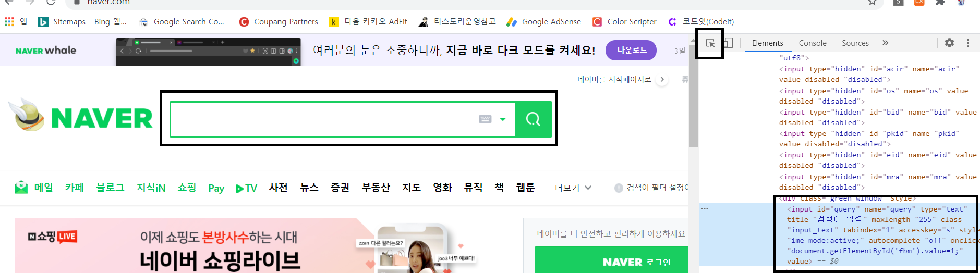This screenshot has width=980, height=273.
Task: Open Google AdSense bookmark
Action: (x=543, y=21)
